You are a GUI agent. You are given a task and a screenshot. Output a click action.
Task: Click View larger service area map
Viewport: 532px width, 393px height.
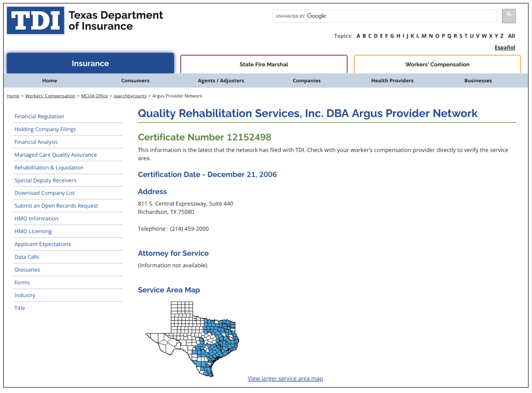[x=285, y=378]
